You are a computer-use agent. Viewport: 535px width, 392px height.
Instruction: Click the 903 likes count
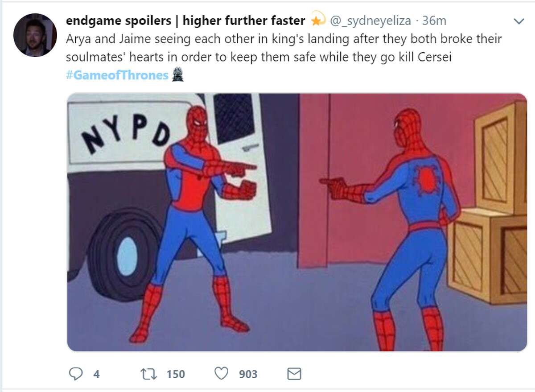(x=248, y=374)
